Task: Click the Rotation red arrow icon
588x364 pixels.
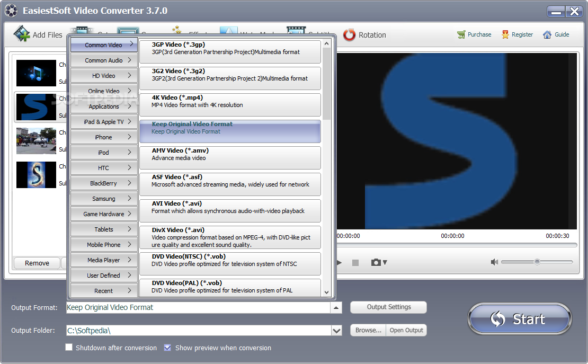Action: point(349,35)
